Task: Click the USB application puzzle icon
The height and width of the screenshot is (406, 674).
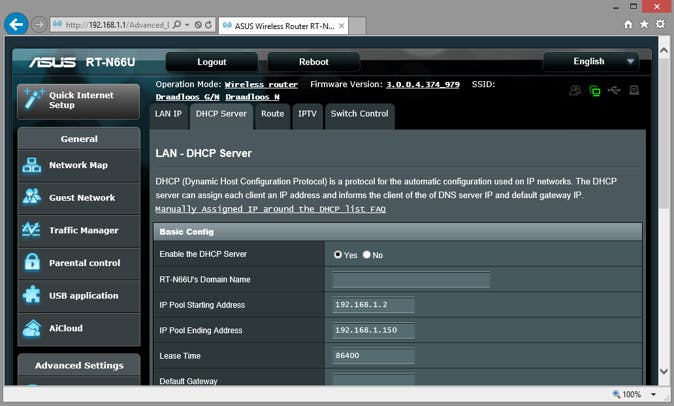Action: click(x=32, y=295)
